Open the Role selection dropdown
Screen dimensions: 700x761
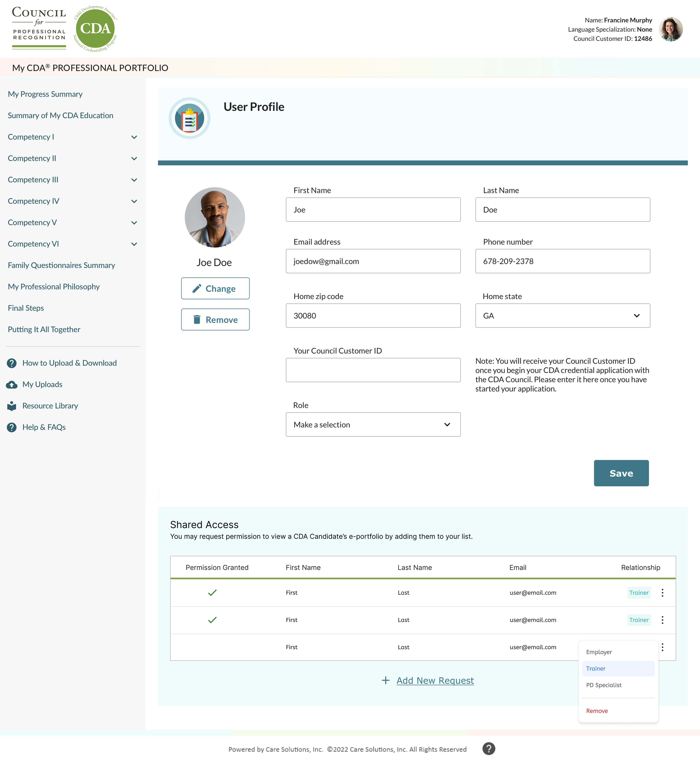click(x=373, y=425)
